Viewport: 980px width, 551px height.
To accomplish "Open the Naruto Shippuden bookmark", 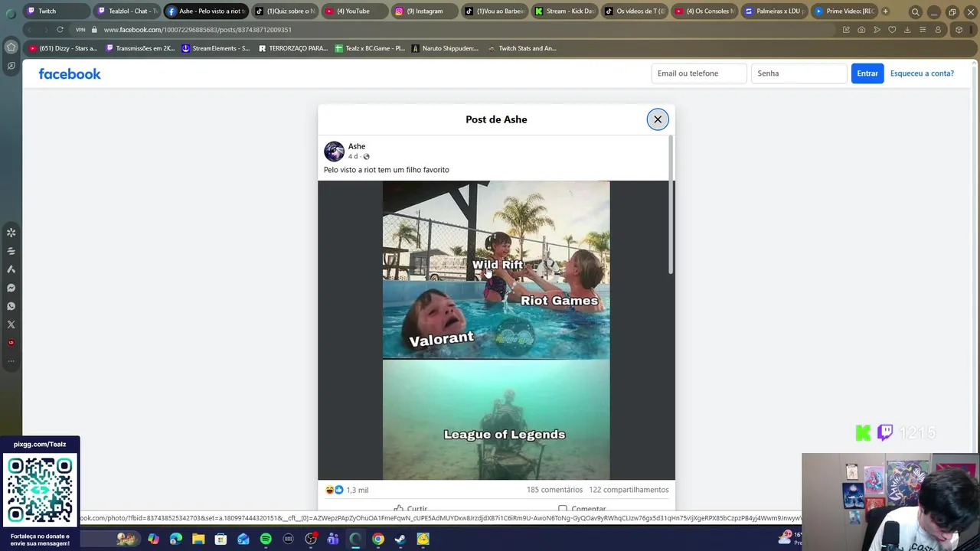I will [x=445, y=48].
